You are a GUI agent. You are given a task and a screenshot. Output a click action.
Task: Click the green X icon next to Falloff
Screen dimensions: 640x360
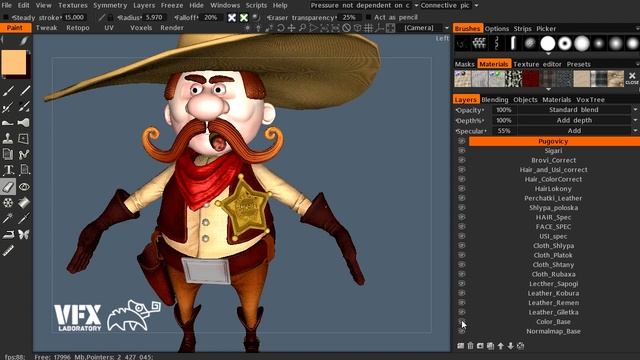click(244, 18)
